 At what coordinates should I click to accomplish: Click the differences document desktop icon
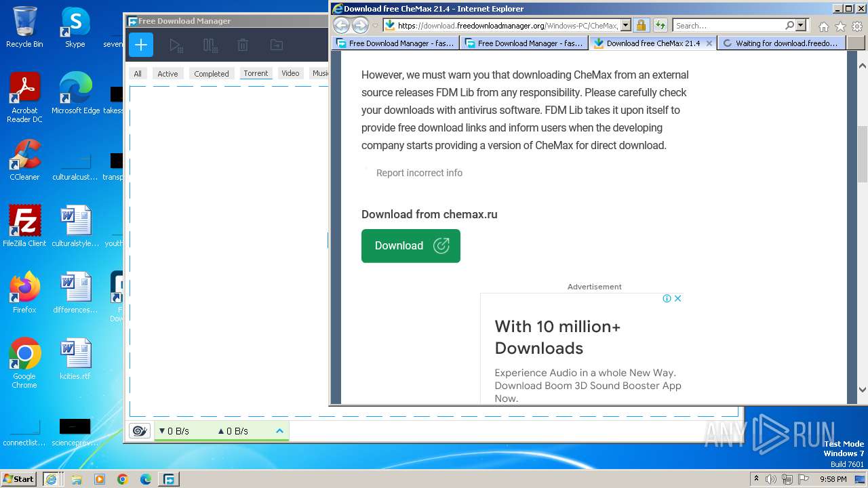pos(75,292)
